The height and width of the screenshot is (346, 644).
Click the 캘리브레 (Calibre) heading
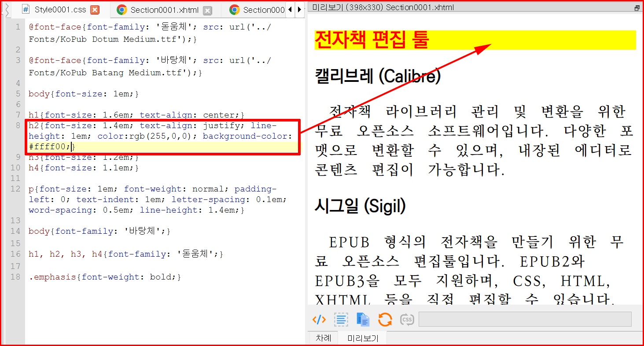378,76
